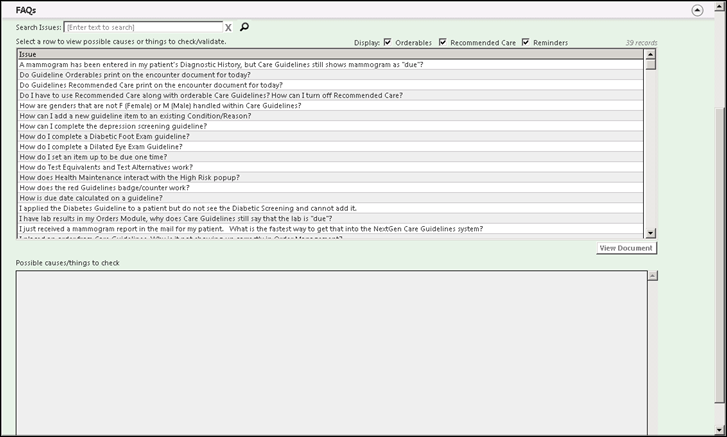This screenshot has width=727, height=437.
Task: Select the High Risk popup row
Action: coord(331,177)
